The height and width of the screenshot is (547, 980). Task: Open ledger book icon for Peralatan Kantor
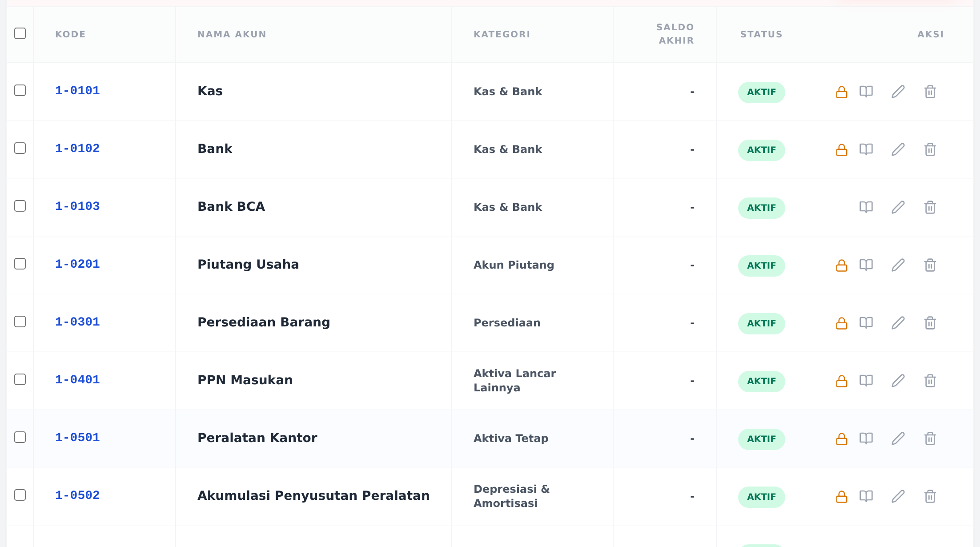coord(866,438)
